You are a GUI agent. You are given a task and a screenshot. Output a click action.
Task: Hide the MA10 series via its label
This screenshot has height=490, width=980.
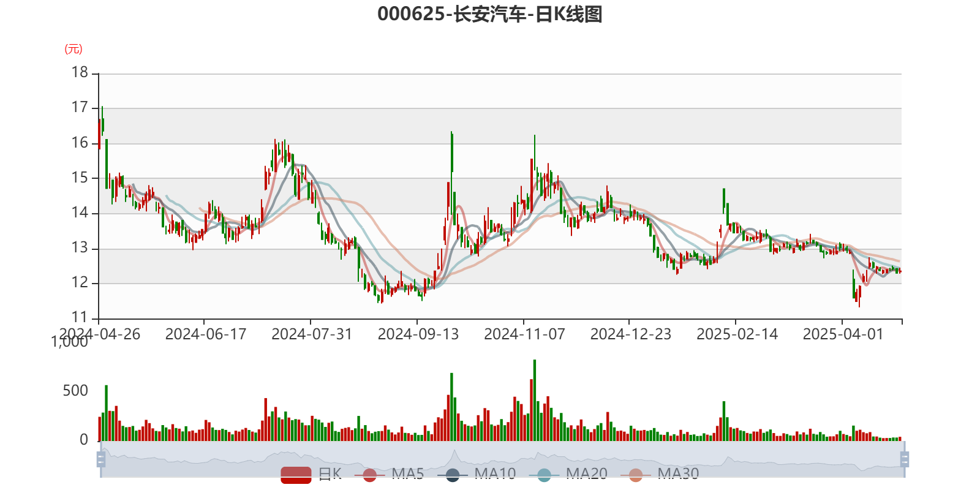(495, 473)
